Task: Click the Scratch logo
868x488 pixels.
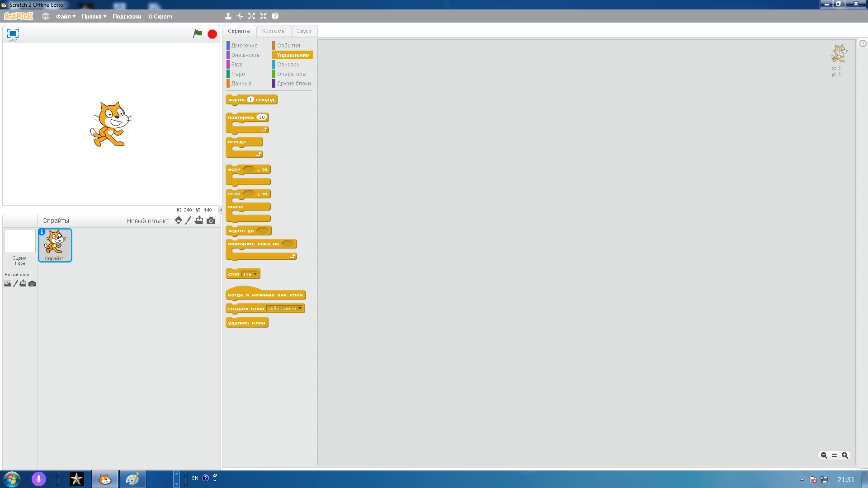Action: click(19, 16)
